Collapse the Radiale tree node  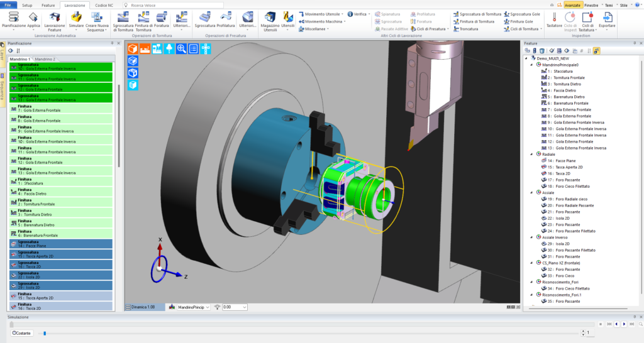(531, 155)
